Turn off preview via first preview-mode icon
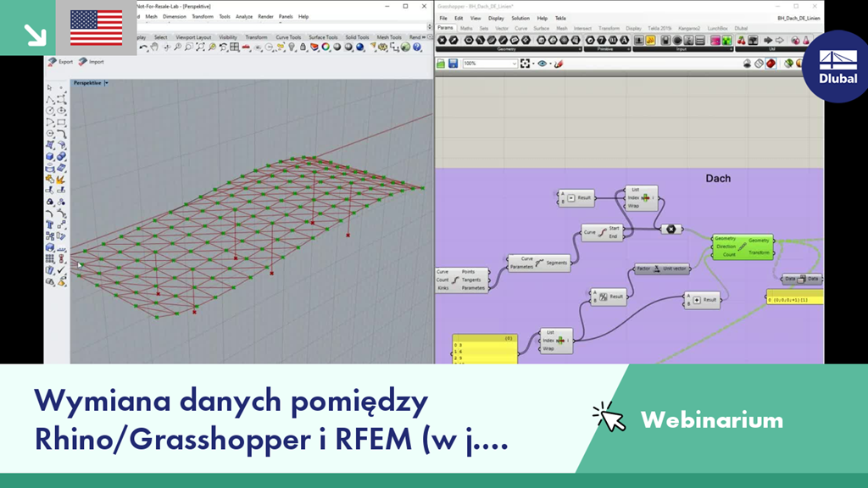The height and width of the screenshot is (488, 868). pos(748,64)
